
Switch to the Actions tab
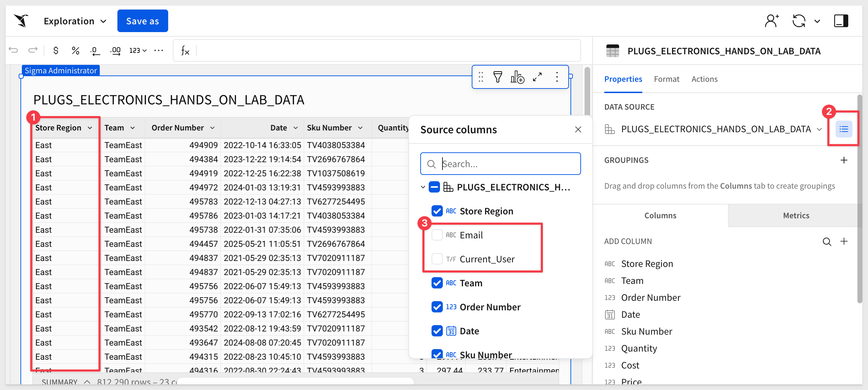pos(704,79)
